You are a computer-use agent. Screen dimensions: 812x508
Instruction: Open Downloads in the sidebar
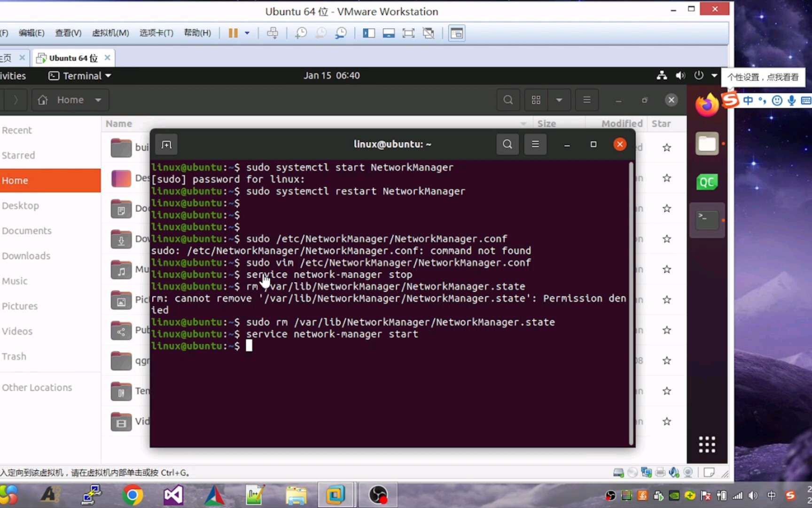point(26,256)
